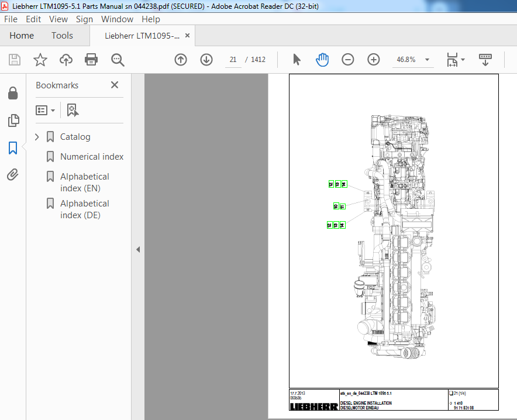
Task: Click the security lock icon in the sidebar
Action: click(13, 93)
